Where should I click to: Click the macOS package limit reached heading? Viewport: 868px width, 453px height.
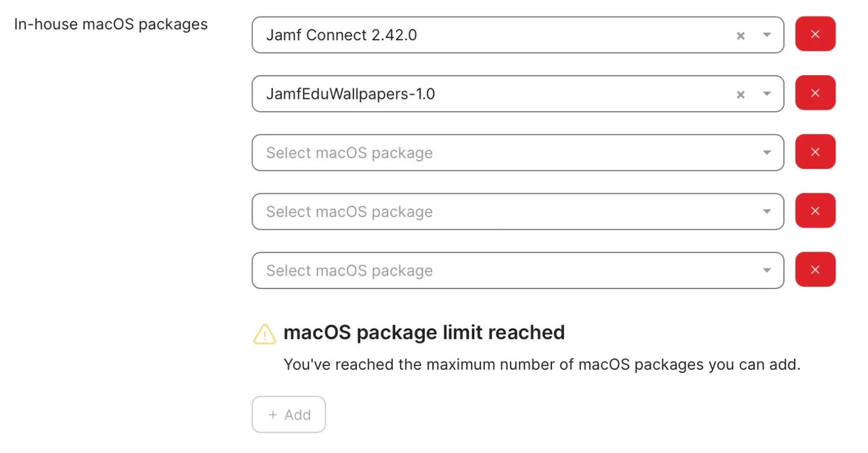(x=424, y=333)
